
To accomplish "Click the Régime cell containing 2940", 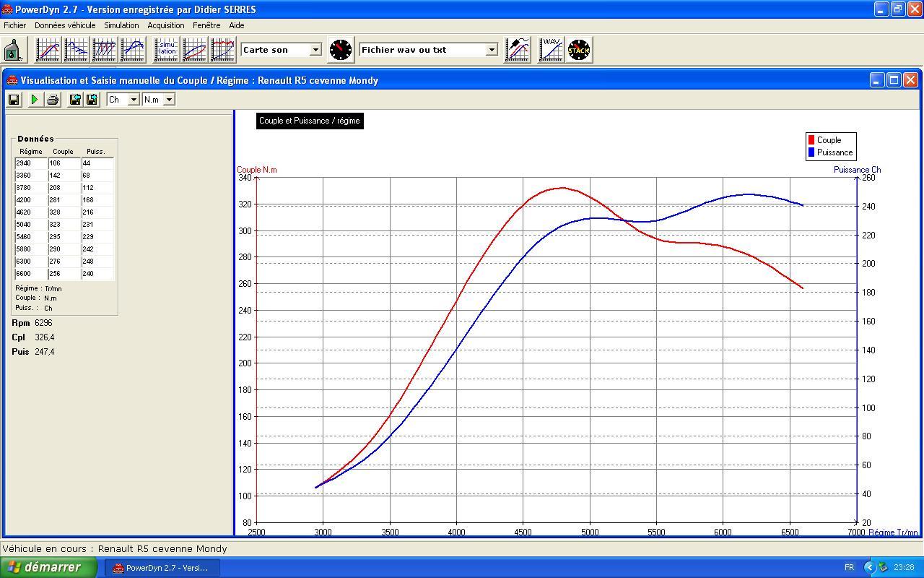I will tap(31, 163).
